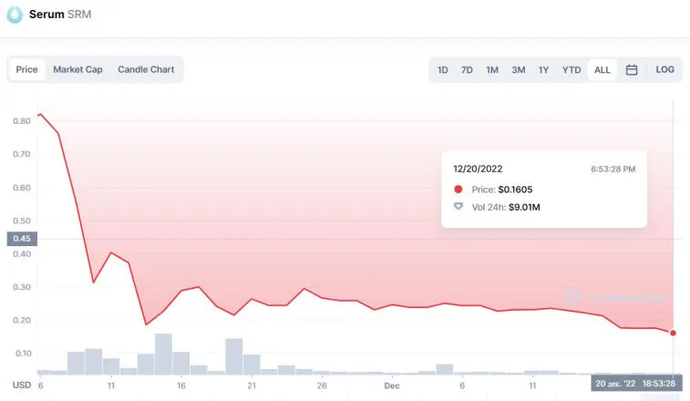690x401 pixels.
Task: Select the 7D time range
Action: pyautogui.click(x=467, y=70)
